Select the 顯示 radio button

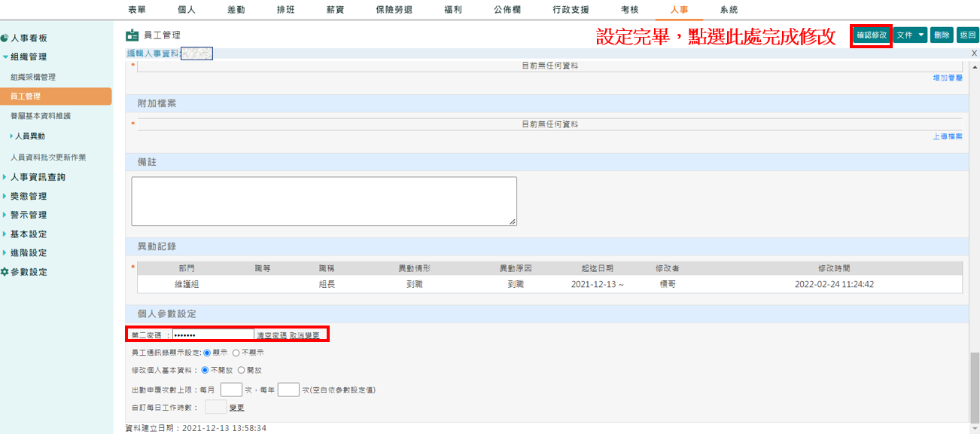206,353
